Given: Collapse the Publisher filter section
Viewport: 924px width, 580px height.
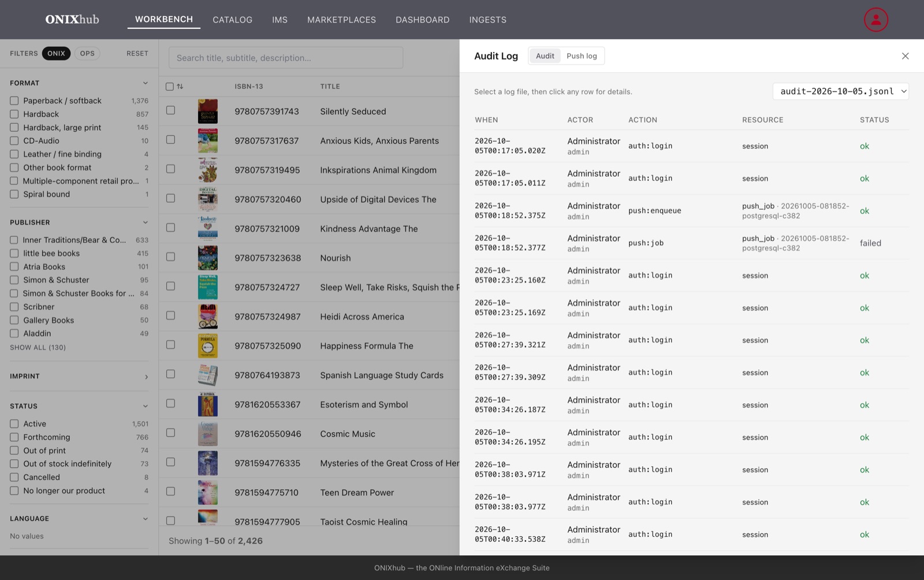Looking at the screenshot, I should 145,222.
